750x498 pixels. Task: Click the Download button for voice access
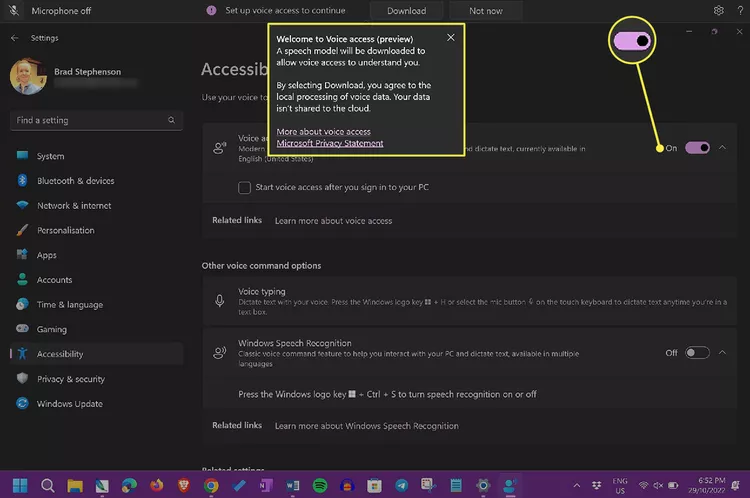coord(405,11)
